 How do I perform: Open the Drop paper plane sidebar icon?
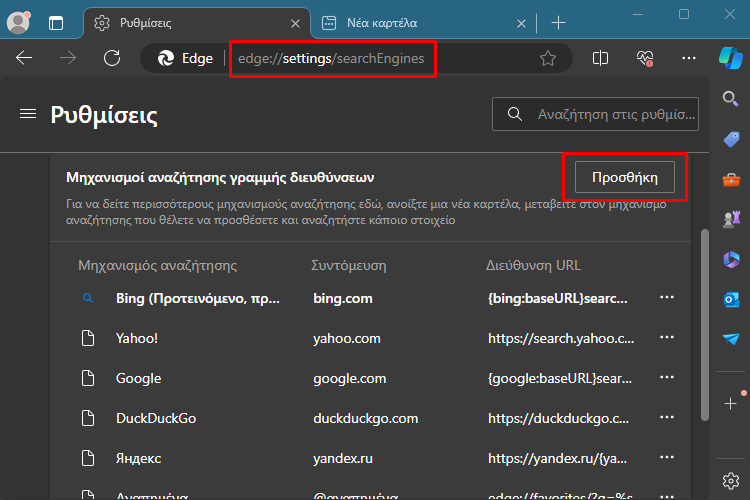731,339
